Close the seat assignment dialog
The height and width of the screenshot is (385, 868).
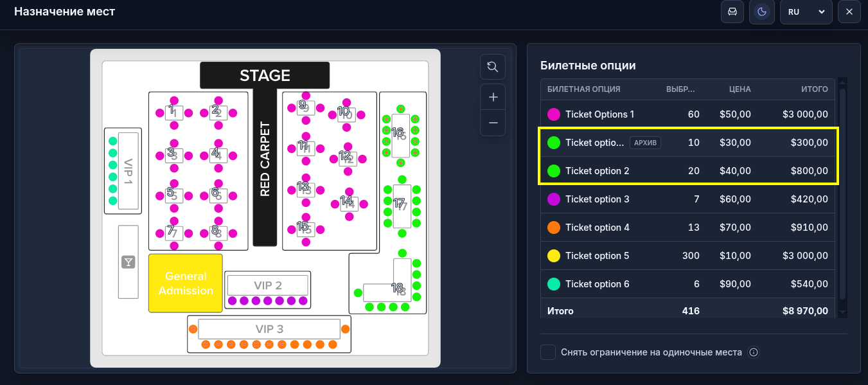pos(849,12)
